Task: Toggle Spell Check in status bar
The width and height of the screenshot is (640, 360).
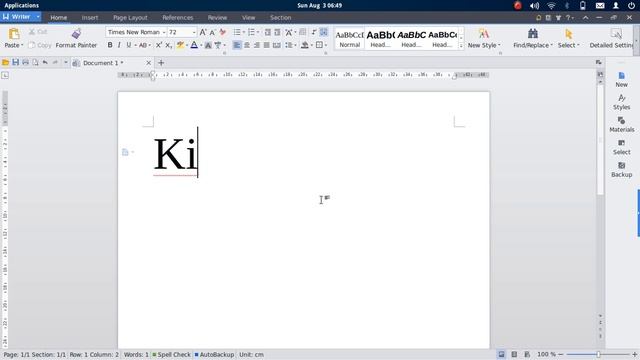Action: click(171, 355)
